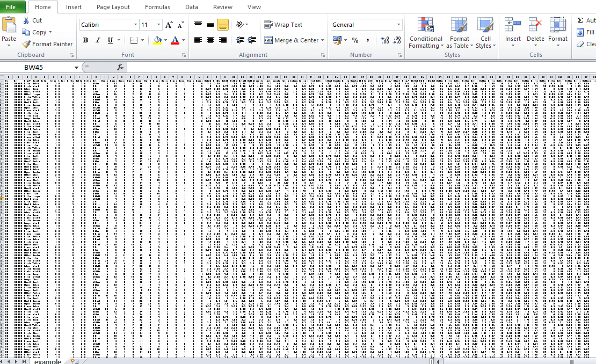596x364 pixels.
Task: Decrease font size with Shrink Font
Action: click(x=180, y=25)
